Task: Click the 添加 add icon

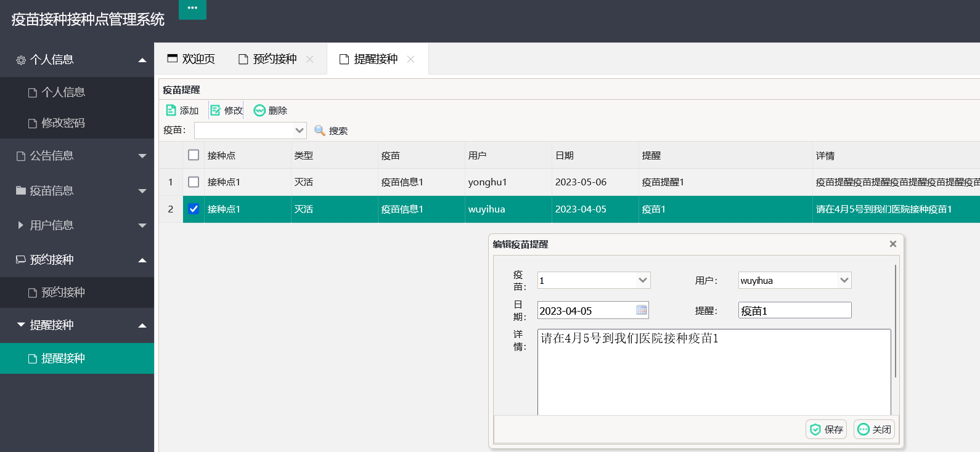Action: (x=171, y=110)
